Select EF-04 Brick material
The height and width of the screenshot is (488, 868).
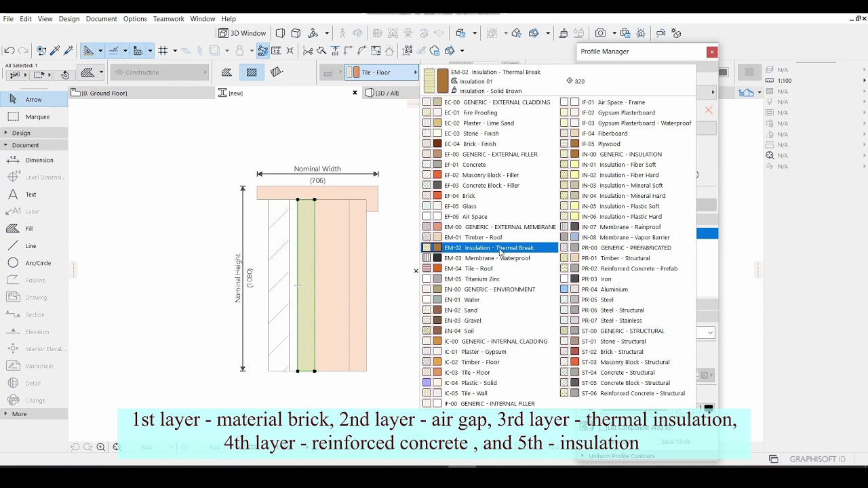click(490, 196)
